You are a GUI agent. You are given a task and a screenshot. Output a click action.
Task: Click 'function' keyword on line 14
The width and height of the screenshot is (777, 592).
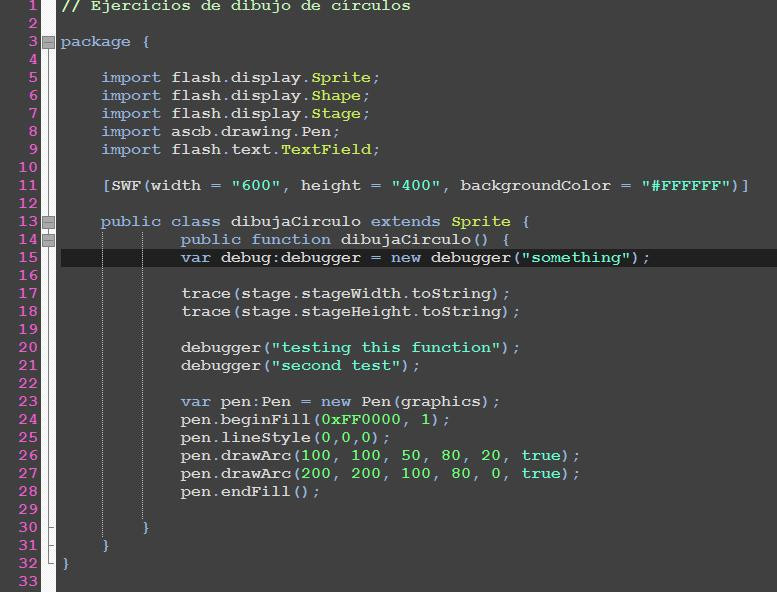(290, 240)
